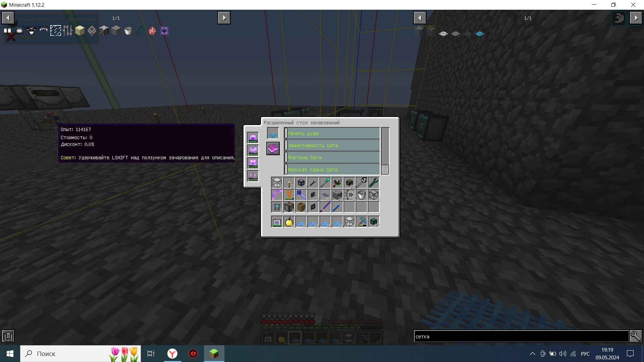Pick up the hotbar blue mesh stack of 15

pos(301,222)
